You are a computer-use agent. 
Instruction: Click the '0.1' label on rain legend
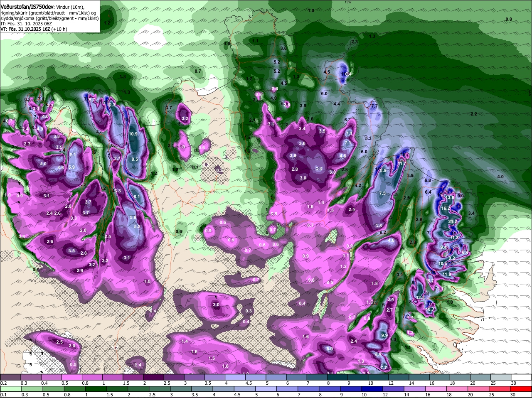[x=3, y=395]
